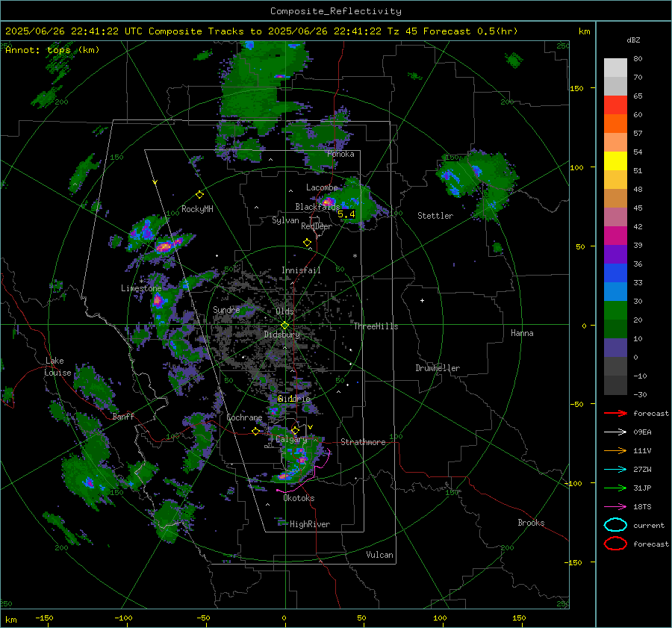Click the red forecast arrow in legend

click(x=615, y=413)
